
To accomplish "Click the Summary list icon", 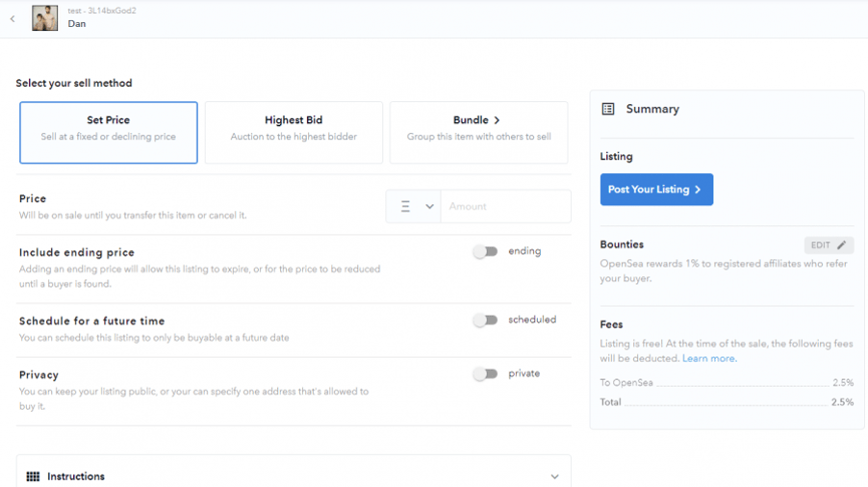I will point(608,109).
